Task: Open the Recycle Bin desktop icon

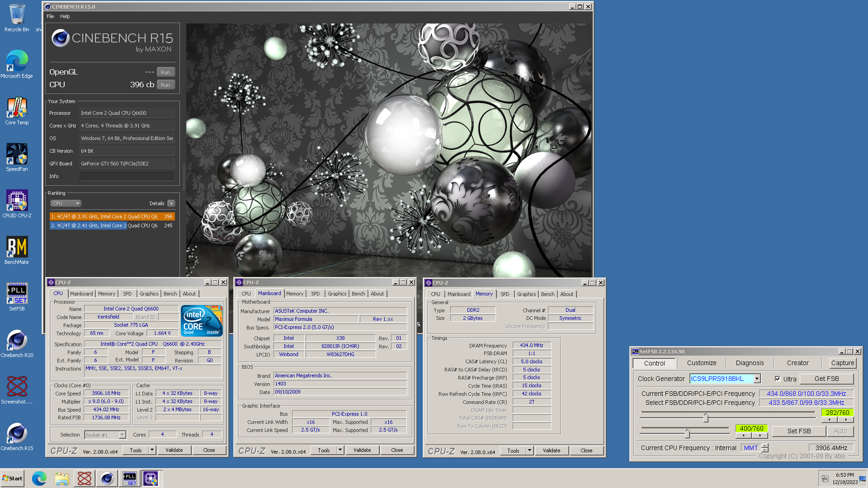Action: 17,18
